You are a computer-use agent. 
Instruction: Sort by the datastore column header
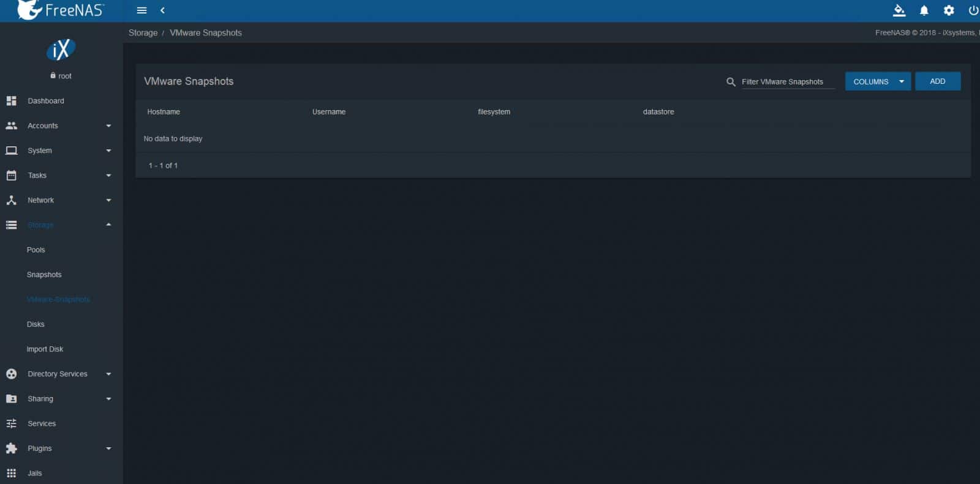[x=658, y=112]
